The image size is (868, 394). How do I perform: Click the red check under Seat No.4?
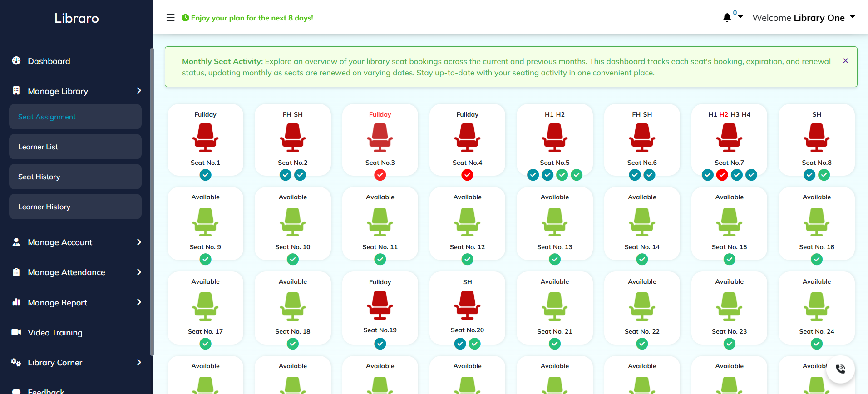coord(467,175)
